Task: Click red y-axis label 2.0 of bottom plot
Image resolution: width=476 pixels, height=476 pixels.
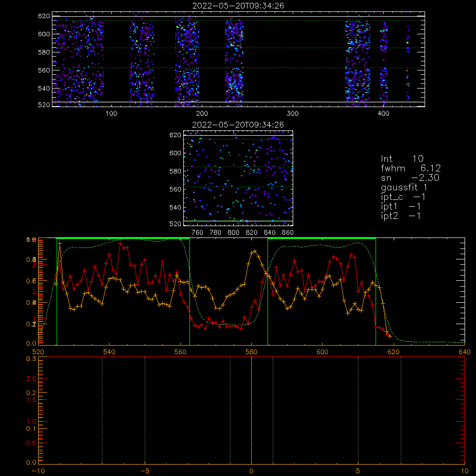Action: point(31,378)
